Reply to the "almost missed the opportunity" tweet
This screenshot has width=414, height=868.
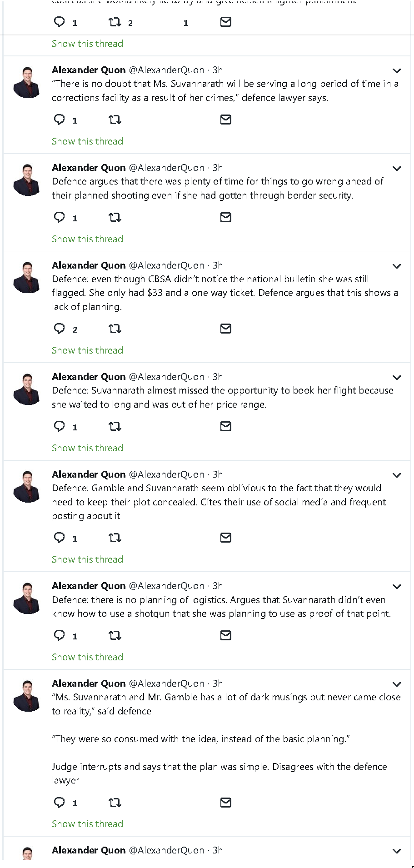(60, 426)
